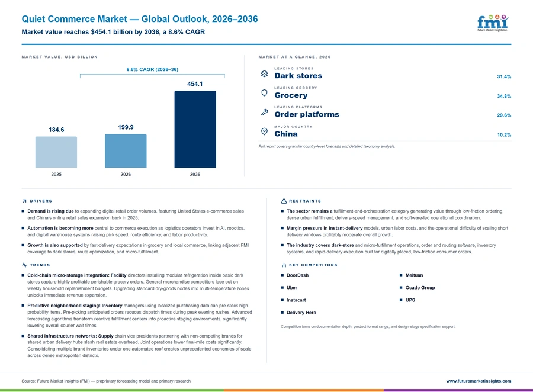Click the wrench icon beside Order platforms
Image resolution: width=533 pixels, height=392 pixels.
click(265, 112)
